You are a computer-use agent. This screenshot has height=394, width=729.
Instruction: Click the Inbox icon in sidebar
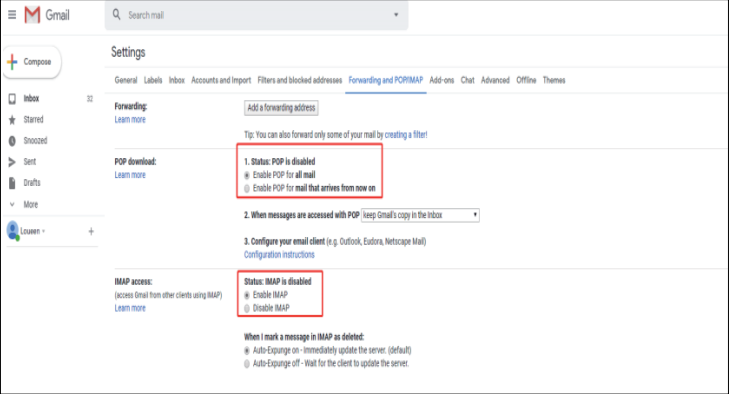[x=13, y=99]
